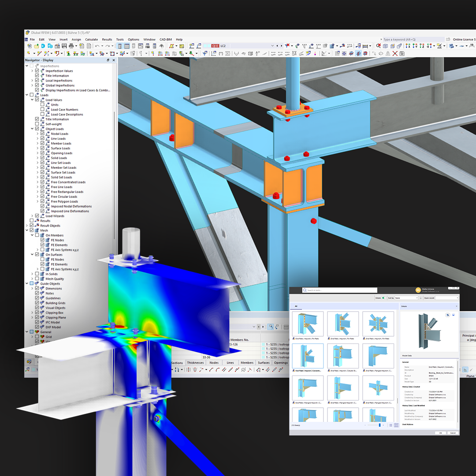476x476 pixels.
Task: Click the list view icon near the item count
Action: click(x=391, y=424)
